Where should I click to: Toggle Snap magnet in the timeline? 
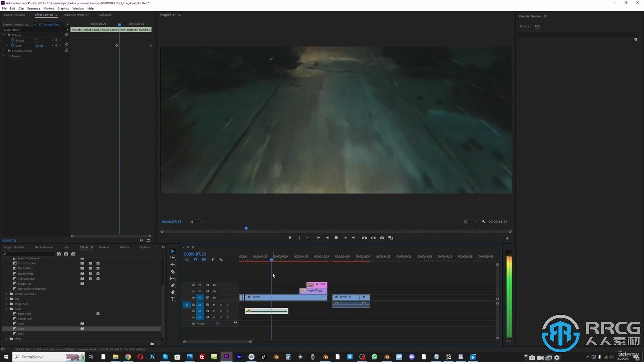pyautogui.click(x=195, y=259)
